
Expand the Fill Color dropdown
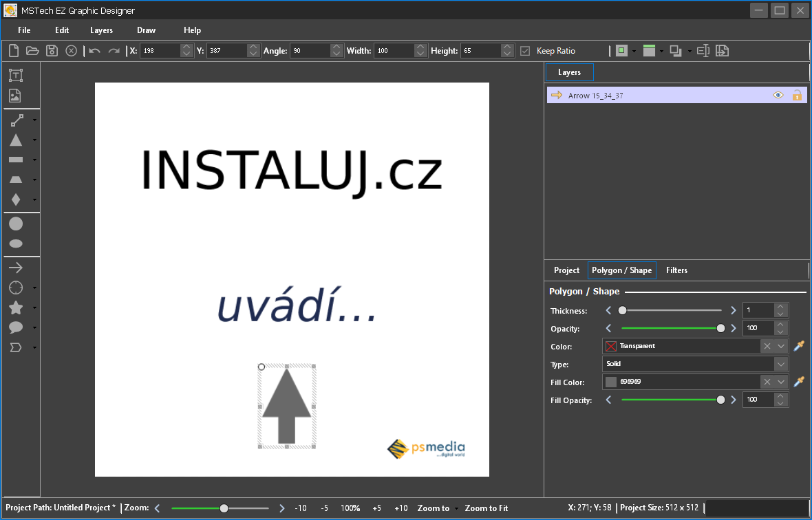781,382
